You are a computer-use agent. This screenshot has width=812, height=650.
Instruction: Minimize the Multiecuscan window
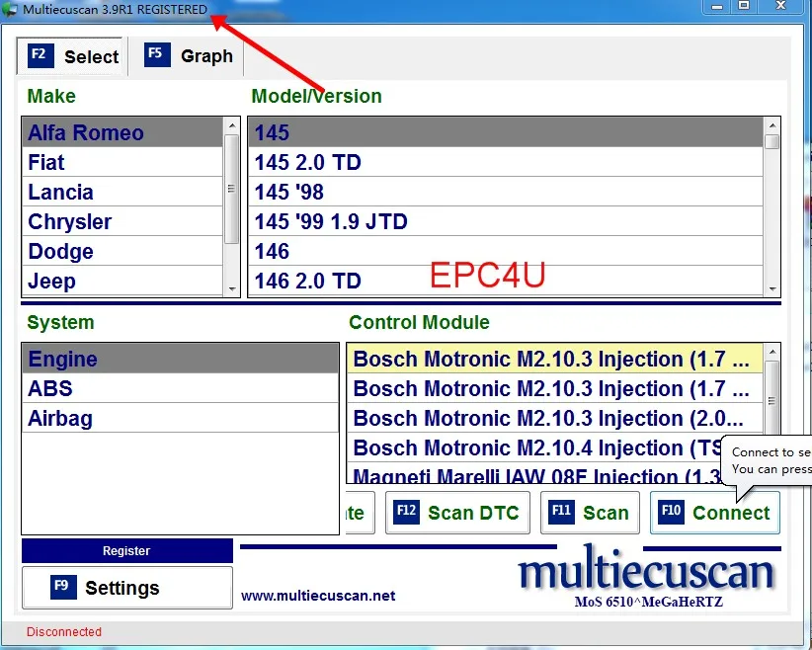(717, 6)
